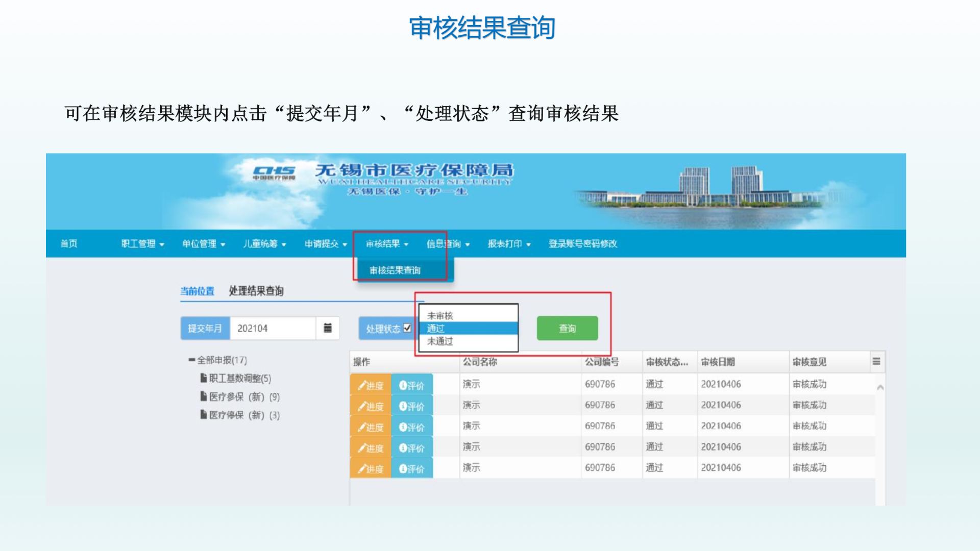Select 未通过 in the status list

coord(440,341)
